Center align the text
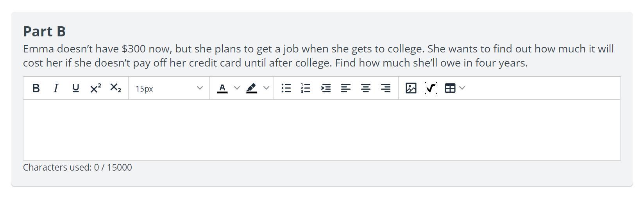The image size is (644, 198). pos(366,88)
